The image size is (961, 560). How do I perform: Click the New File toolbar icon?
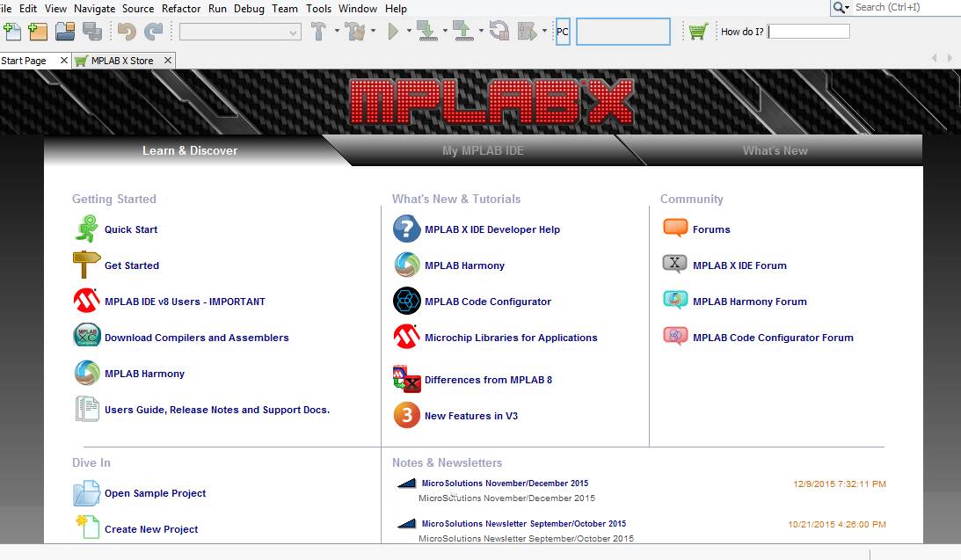[12, 32]
